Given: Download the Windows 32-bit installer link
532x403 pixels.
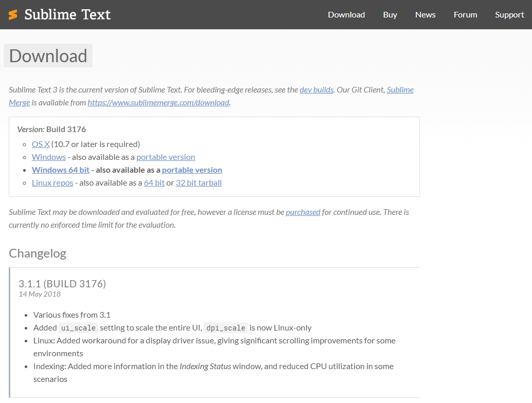Looking at the screenshot, I should 49,157.
